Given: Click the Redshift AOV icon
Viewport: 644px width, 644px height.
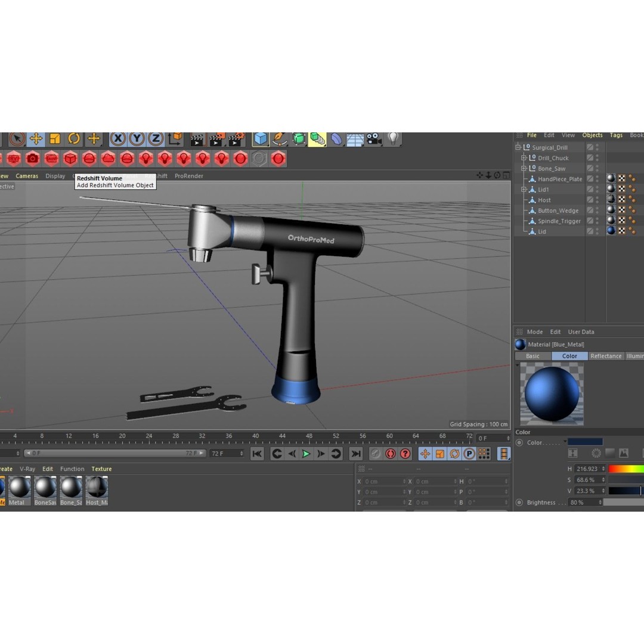Looking at the screenshot, I should [51, 159].
